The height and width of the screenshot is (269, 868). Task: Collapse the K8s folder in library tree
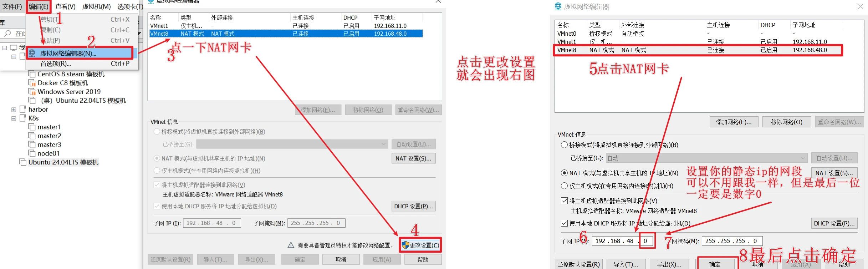(14, 118)
